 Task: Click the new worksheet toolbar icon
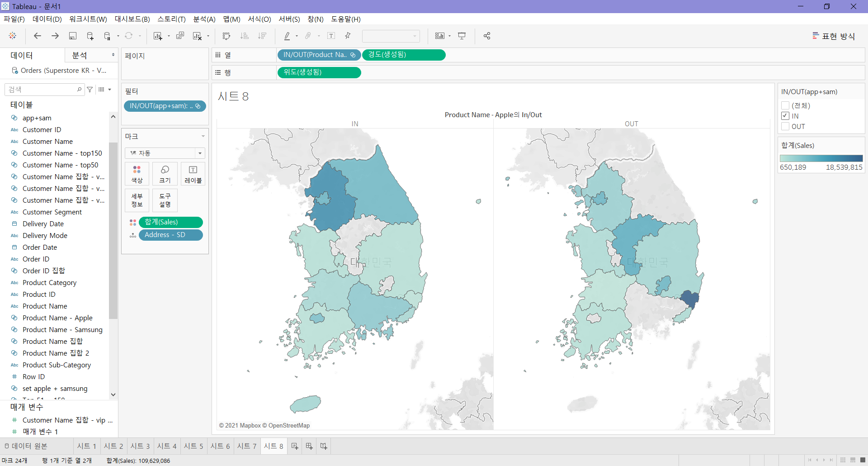click(158, 36)
